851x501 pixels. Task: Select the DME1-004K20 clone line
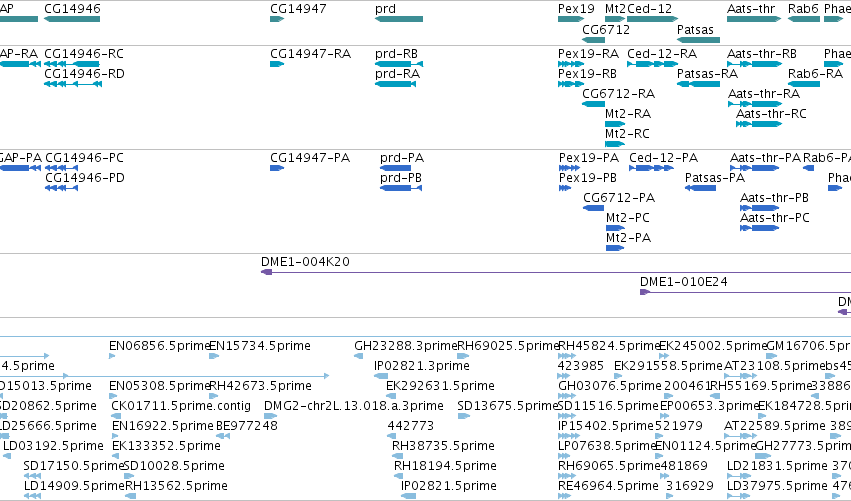(556, 272)
